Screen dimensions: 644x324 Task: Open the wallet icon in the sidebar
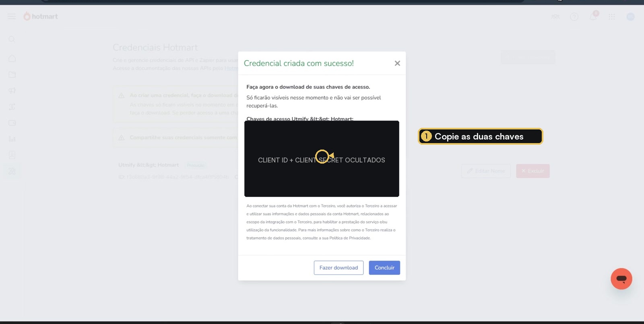tap(12, 123)
